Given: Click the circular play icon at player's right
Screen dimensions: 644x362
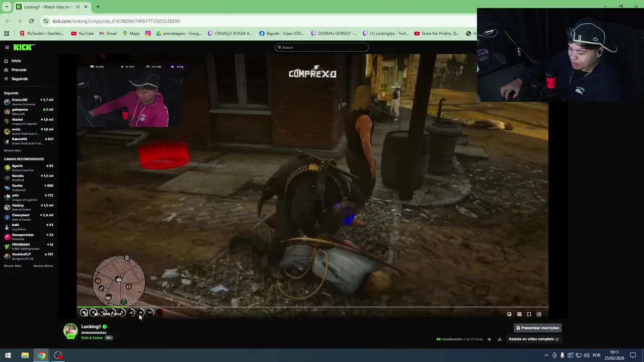Looking at the screenshot, I should (539, 314).
